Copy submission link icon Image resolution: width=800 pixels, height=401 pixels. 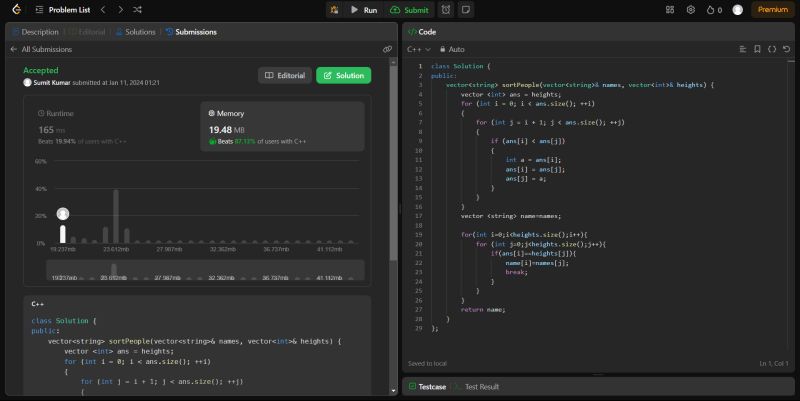(x=387, y=49)
